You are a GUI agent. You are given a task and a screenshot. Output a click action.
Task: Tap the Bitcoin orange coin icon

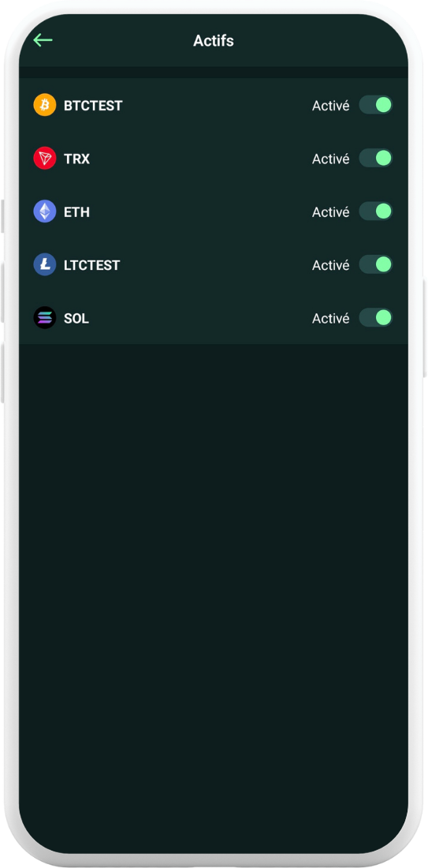pos(45,105)
